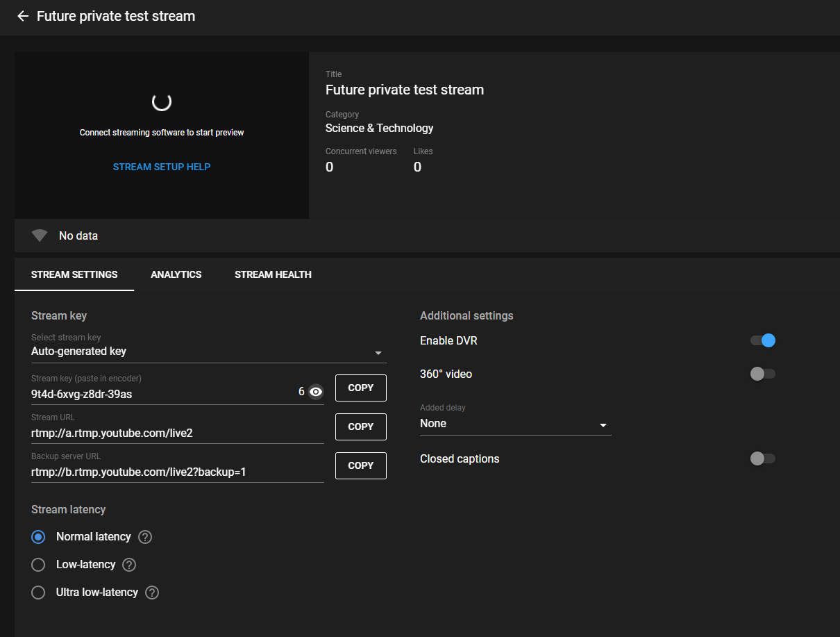The image size is (840, 637).
Task: Copy the stream key
Action: 361,388
